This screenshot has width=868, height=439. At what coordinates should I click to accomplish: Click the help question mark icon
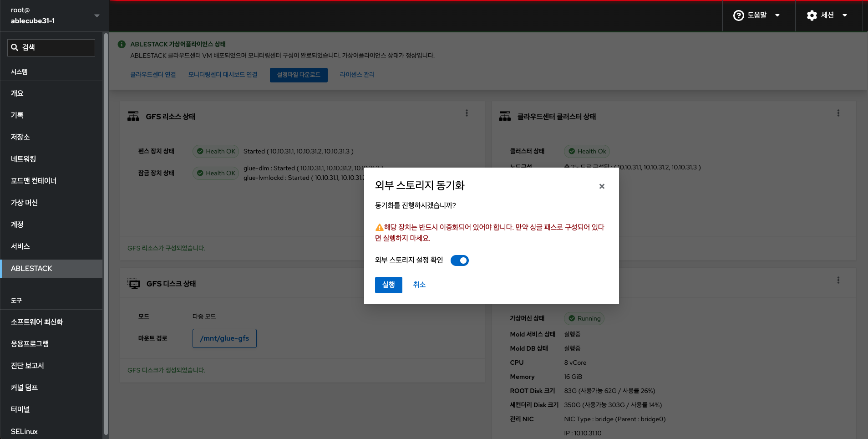coord(738,15)
